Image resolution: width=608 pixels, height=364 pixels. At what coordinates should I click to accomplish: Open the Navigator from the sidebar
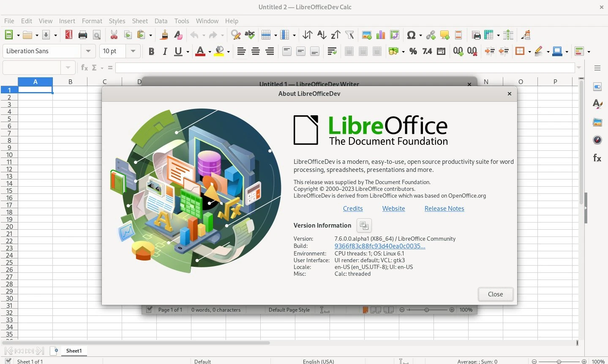pyautogui.click(x=597, y=140)
